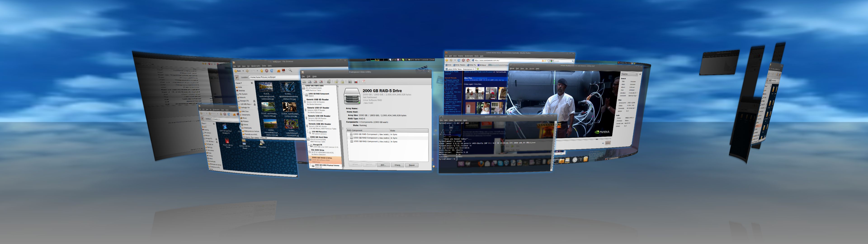Click Reload icon in wallpaper File Browser toolbar
The image size is (868, 244).
click(272, 71)
